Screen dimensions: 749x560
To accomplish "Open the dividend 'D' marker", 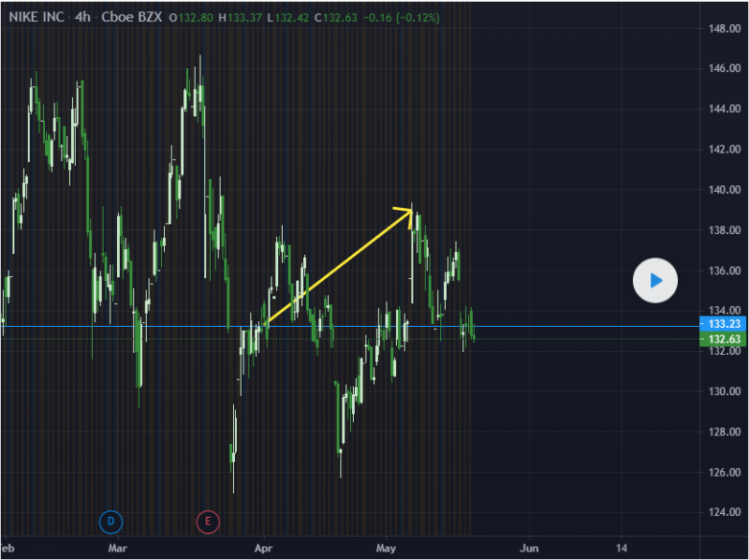I will click(110, 520).
